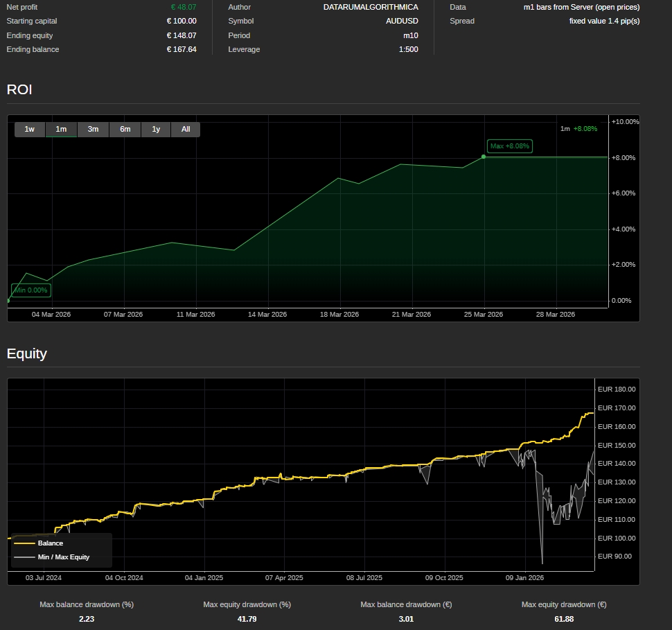Click the 1m +8.08% summary indicator
The width and height of the screenshot is (672, 630).
[578, 128]
